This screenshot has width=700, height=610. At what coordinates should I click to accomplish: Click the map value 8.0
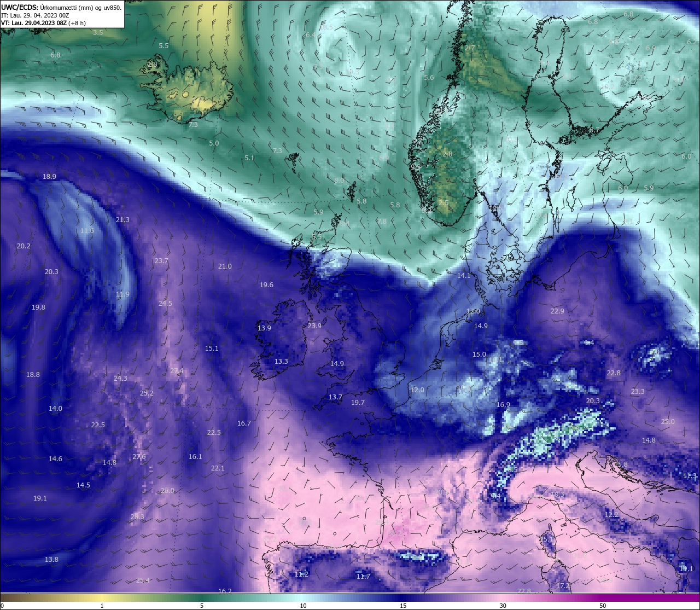click(x=339, y=181)
